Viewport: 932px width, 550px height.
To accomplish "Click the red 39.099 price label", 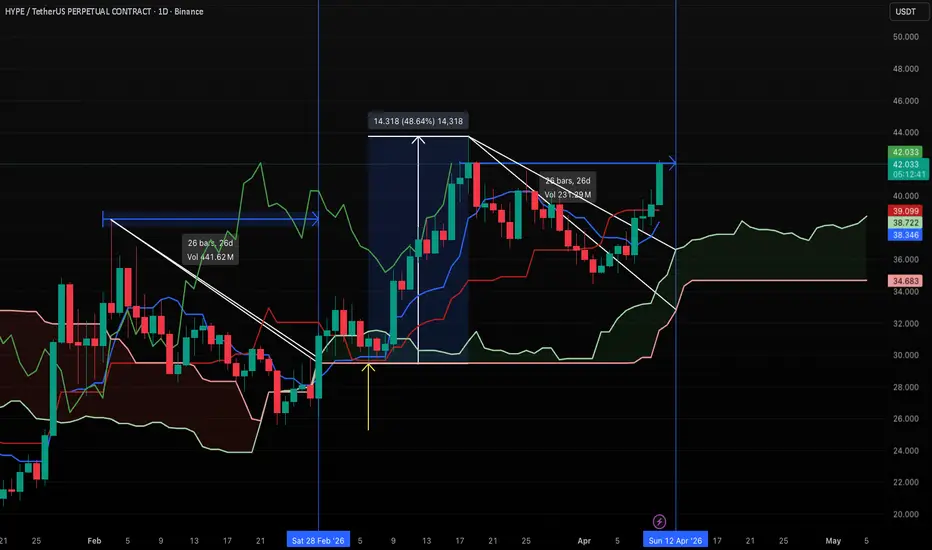I will pyautogui.click(x=905, y=211).
